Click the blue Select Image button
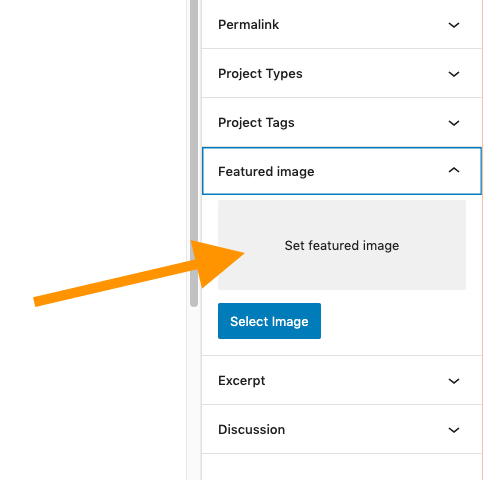Image resolution: width=483 pixels, height=480 pixels. [269, 321]
